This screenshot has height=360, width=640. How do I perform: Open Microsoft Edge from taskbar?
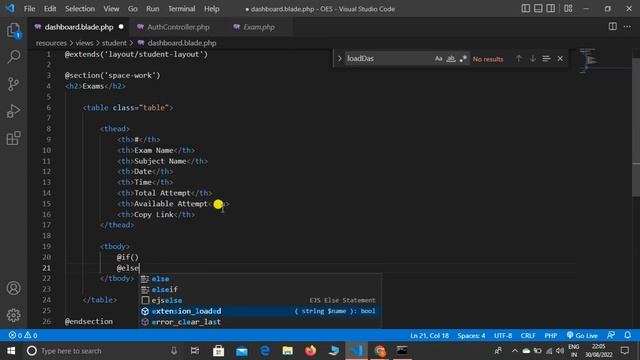(x=265, y=351)
